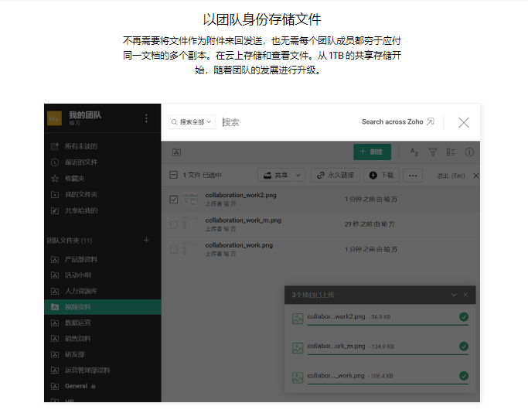Click the filter funnel icon
Screen dimensions: 528x420
[x=433, y=152]
